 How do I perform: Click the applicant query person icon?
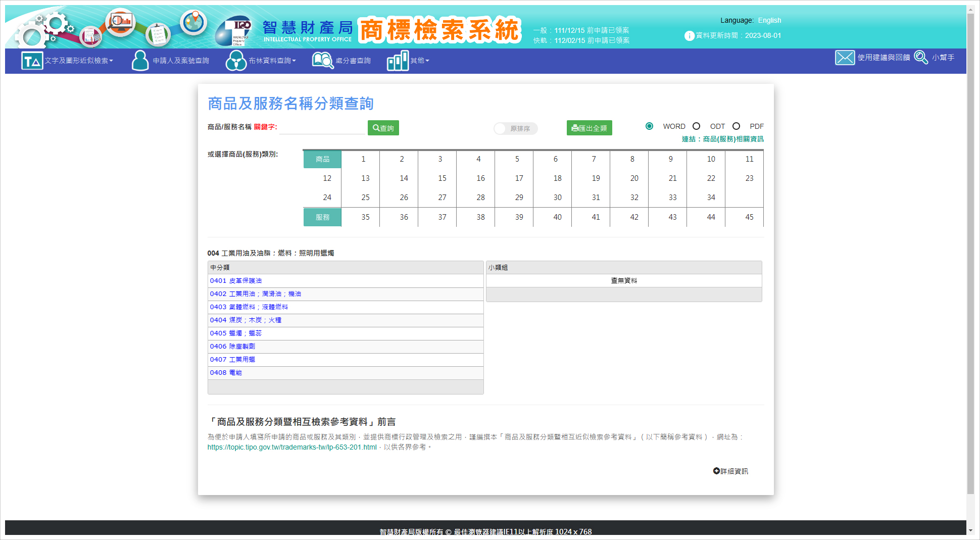(140, 61)
